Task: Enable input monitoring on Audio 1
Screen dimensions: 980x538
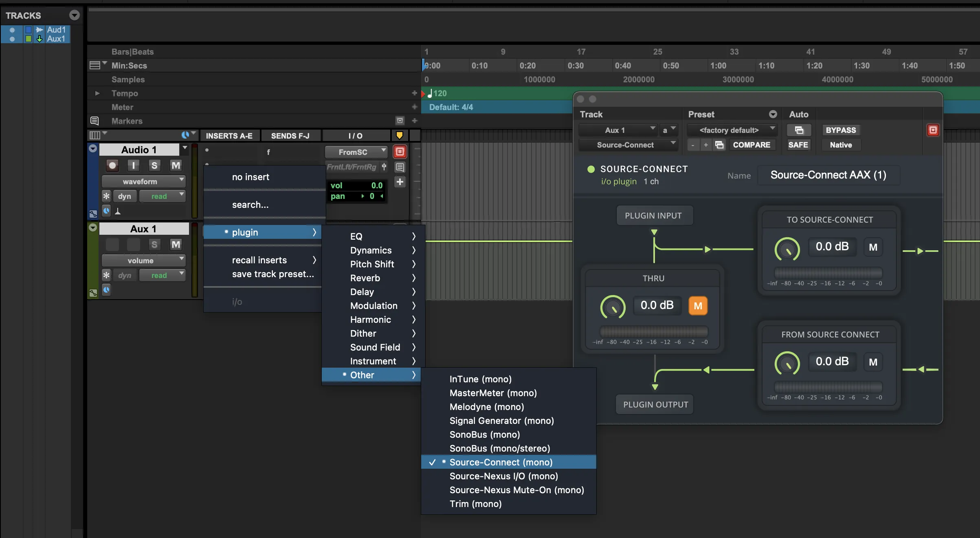Action: coord(133,165)
